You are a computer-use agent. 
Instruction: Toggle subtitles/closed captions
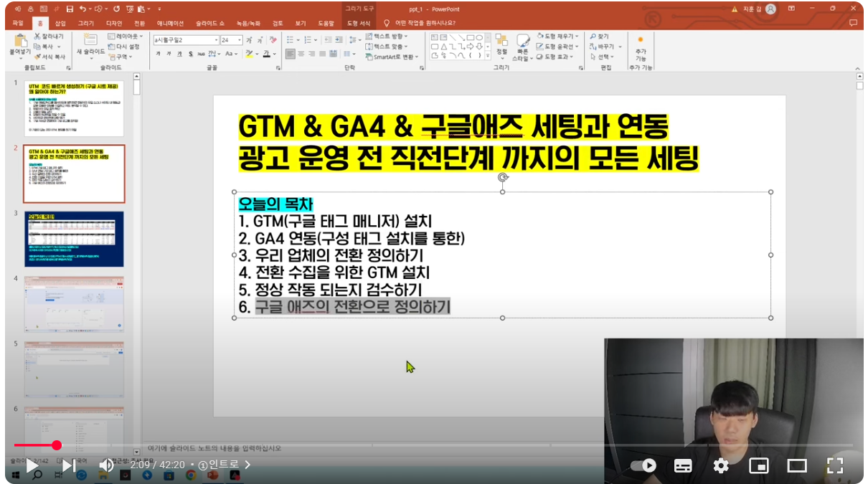pos(683,465)
